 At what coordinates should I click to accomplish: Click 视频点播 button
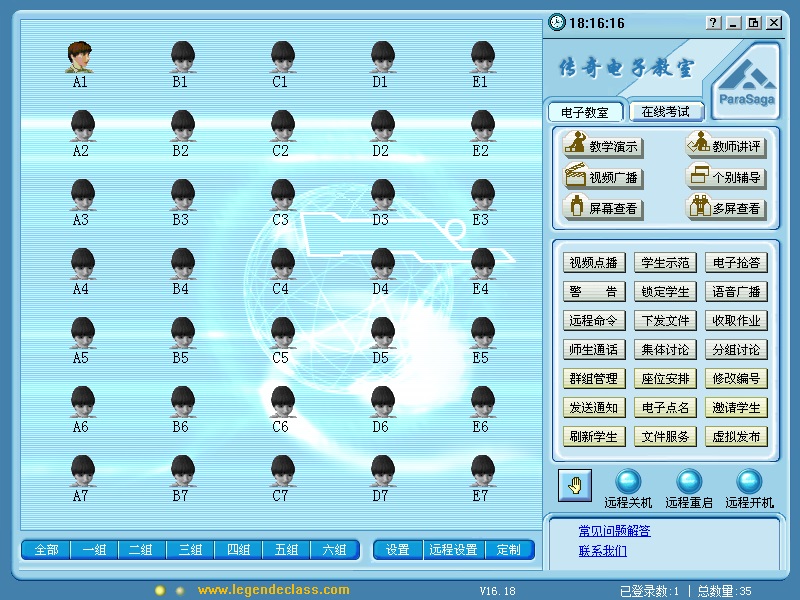point(594,263)
